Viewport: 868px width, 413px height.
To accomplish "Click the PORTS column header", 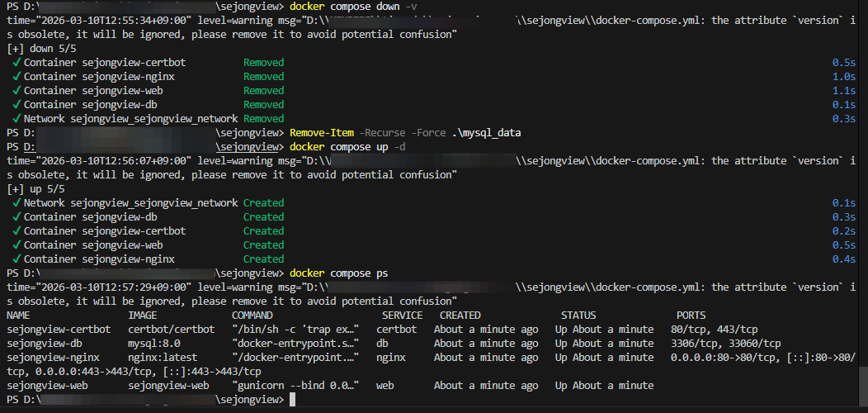I will pos(691,316).
